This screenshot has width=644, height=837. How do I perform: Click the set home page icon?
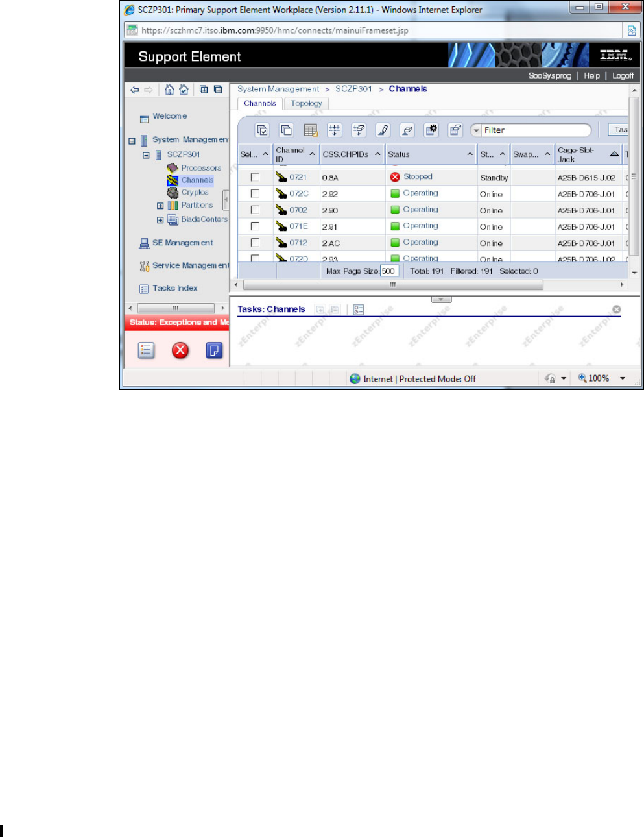click(184, 90)
